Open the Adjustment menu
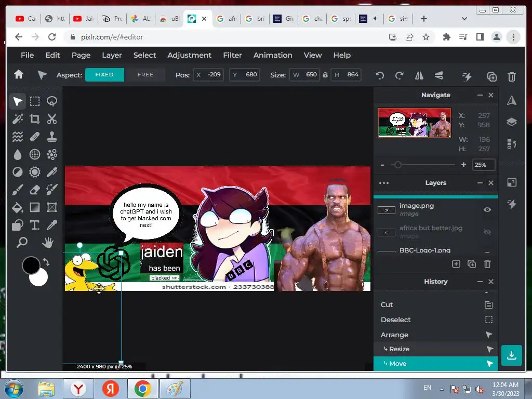 tap(189, 55)
